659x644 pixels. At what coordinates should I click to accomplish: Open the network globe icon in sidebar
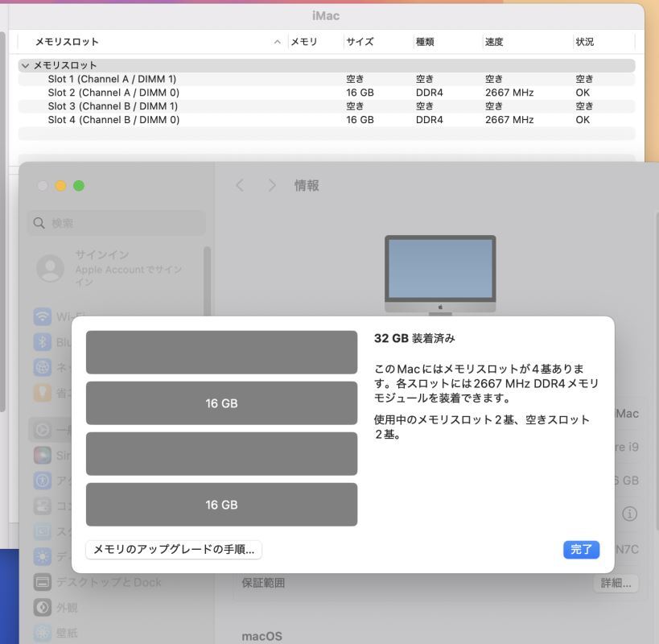pos(43,367)
